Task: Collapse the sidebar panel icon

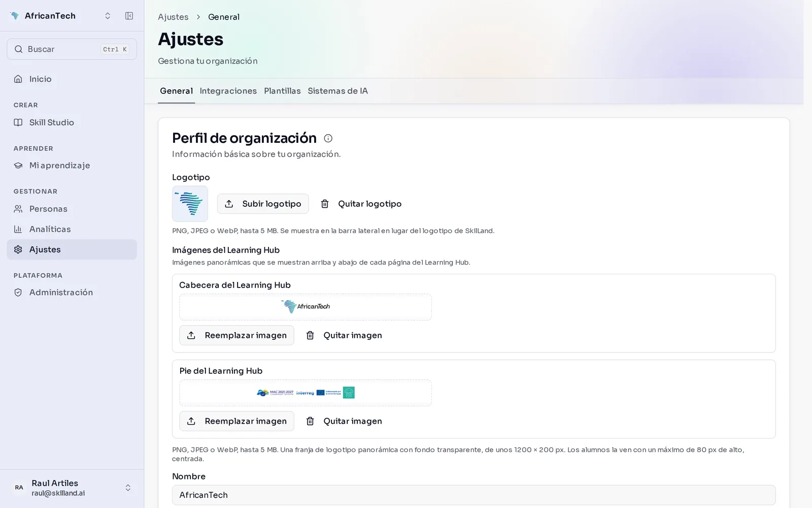Action: pyautogui.click(x=129, y=16)
